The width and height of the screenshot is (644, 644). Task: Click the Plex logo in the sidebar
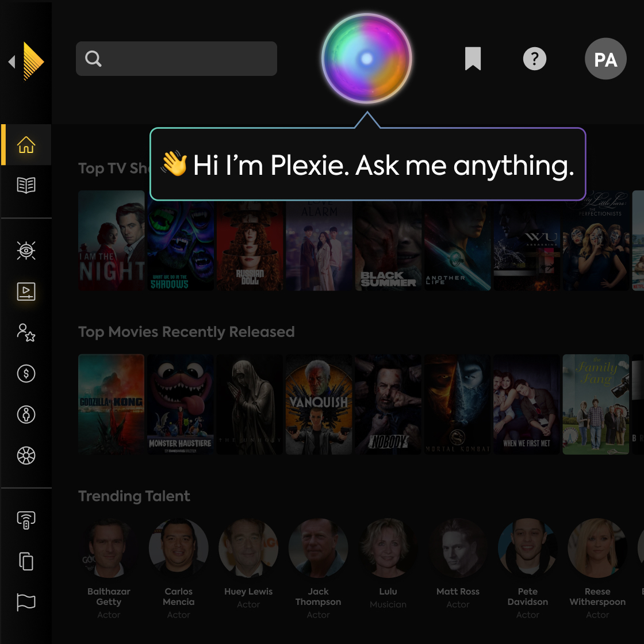tap(33, 61)
